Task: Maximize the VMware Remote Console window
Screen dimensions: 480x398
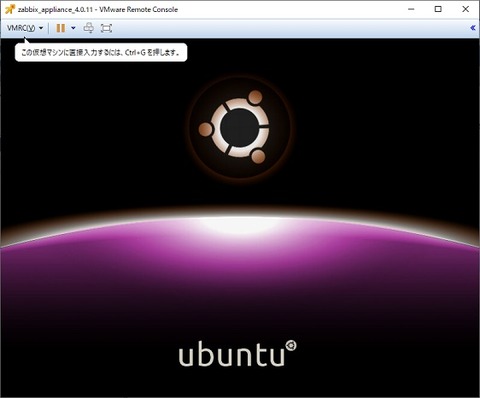Action: click(x=438, y=9)
